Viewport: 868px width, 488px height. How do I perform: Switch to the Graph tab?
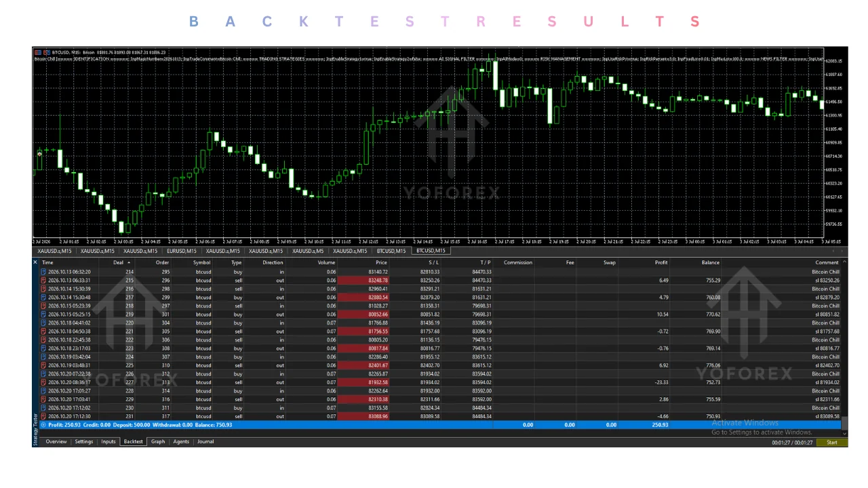pyautogui.click(x=158, y=442)
